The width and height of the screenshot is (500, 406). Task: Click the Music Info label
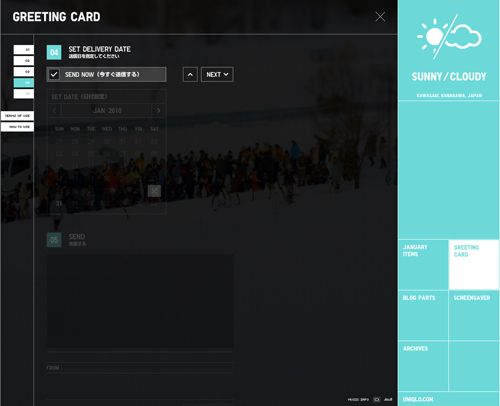click(358, 399)
